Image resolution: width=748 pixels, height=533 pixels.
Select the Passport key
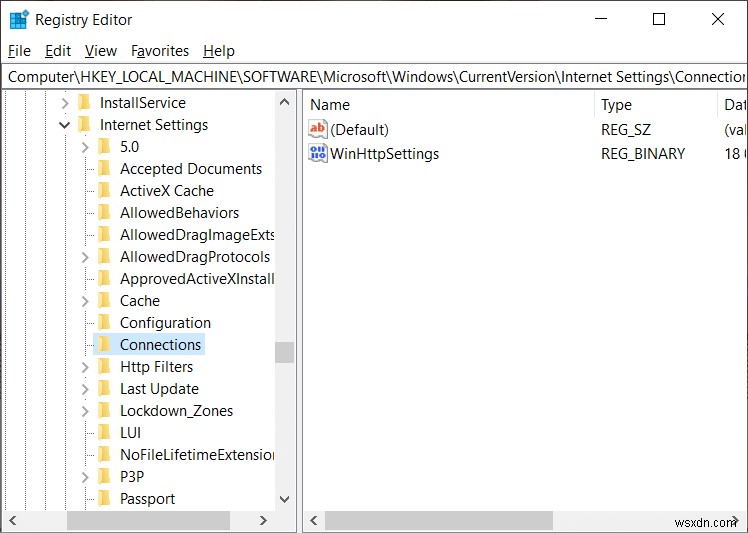(x=147, y=499)
